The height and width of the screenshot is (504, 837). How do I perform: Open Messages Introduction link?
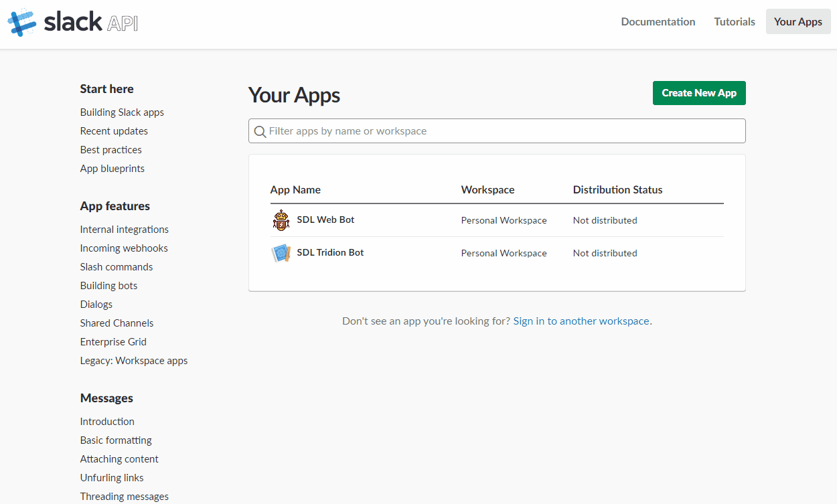pyautogui.click(x=107, y=422)
